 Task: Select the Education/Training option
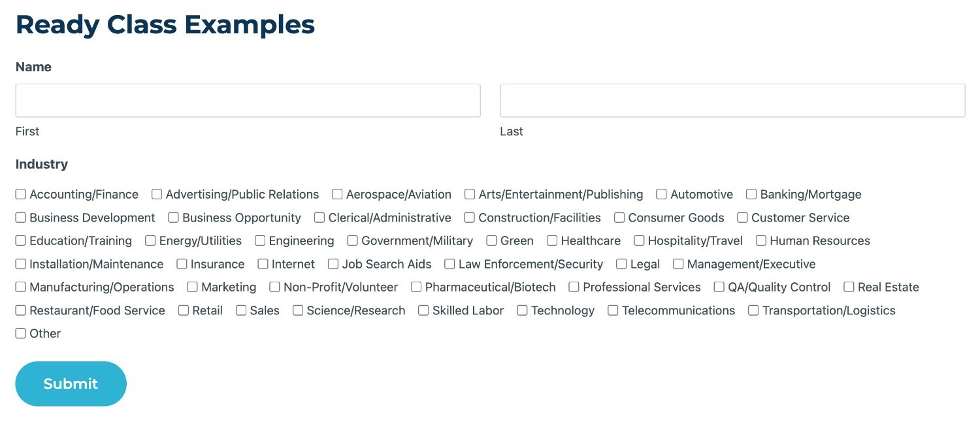pyautogui.click(x=20, y=240)
